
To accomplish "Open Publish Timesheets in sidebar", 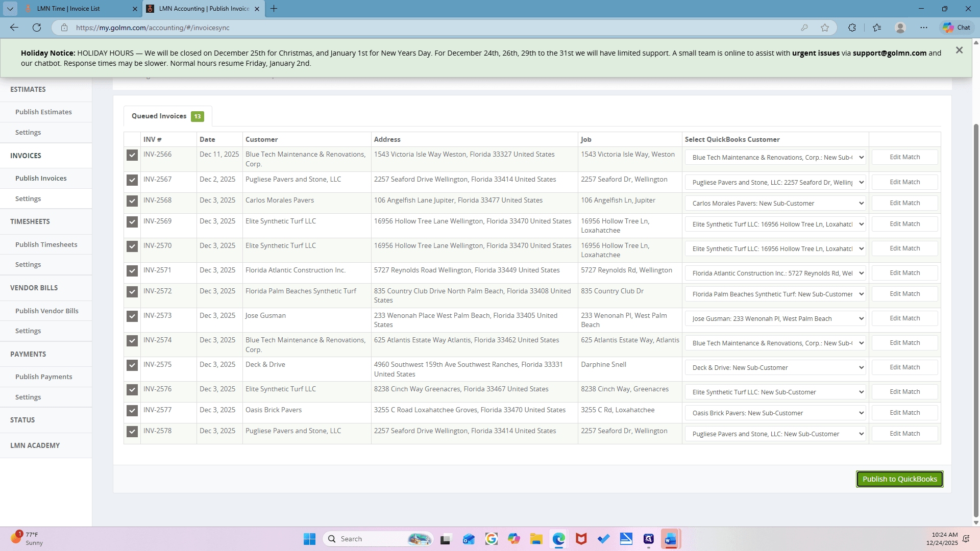I will (x=46, y=244).
